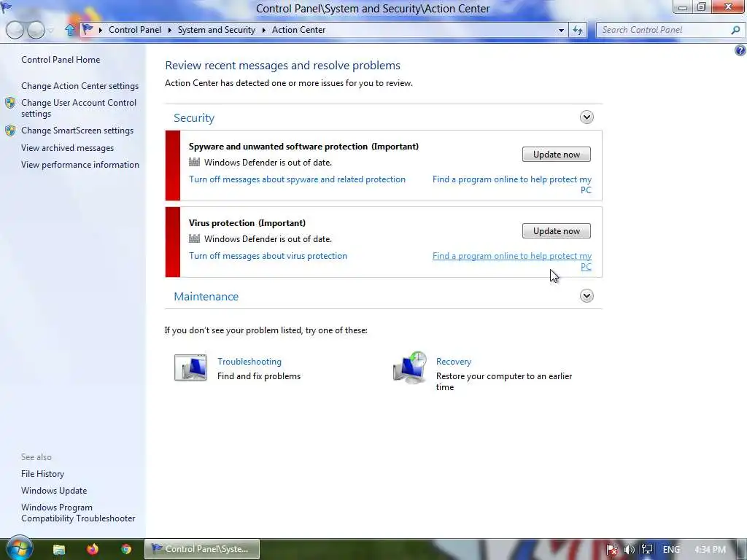
Task: Find a program online under virus protection
Action: (x=512, y=261)
